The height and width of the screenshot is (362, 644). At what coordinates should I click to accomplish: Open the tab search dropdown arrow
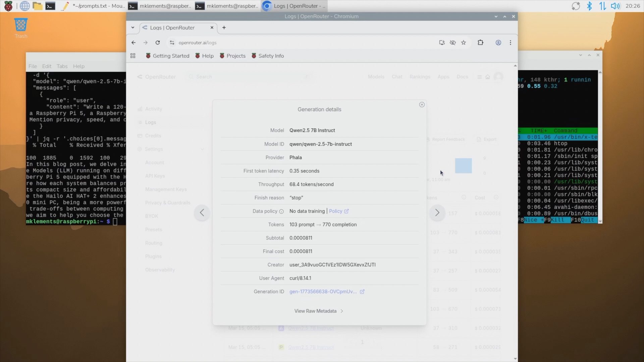pyautogui.click(x=133, y=27)
